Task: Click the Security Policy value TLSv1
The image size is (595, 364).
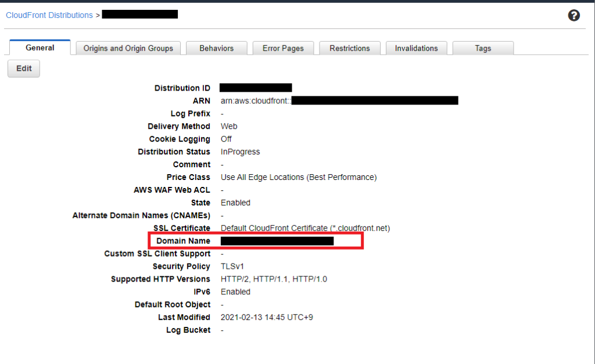Action: pyautogui.click(x=232, y=266)
